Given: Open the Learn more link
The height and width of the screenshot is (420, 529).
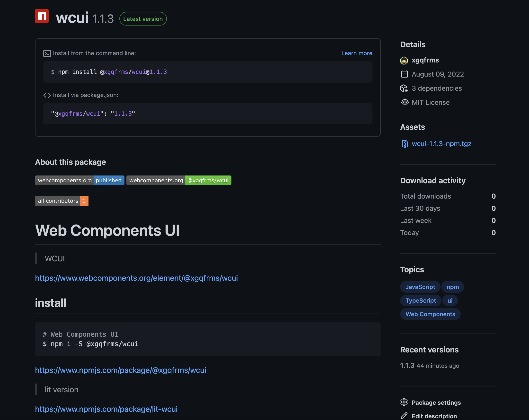Looking at the screenshot, I should click(x=356, y=53).
